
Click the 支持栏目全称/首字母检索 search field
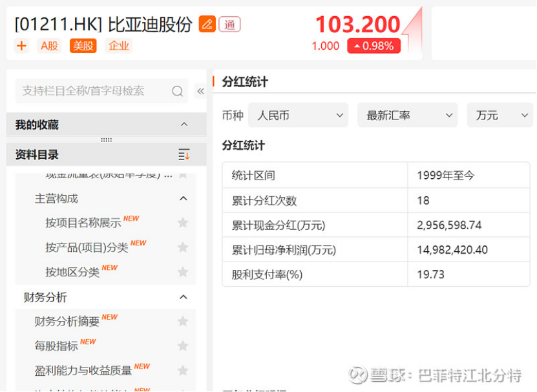coord(101,91)
